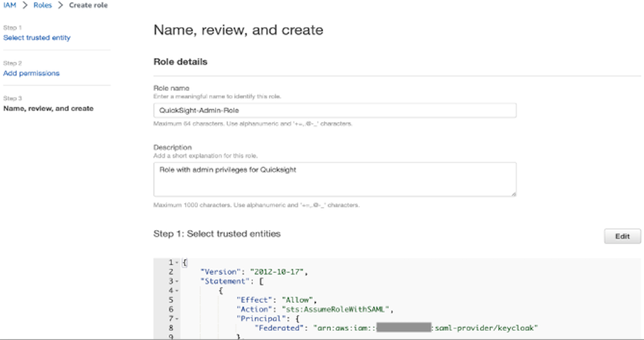
Task: Click the Role details heading
Action: click(x=180, y=62)
